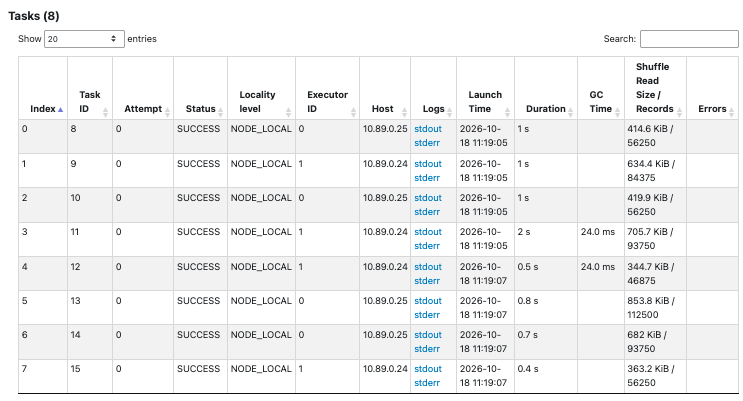Click the Search input field
Image resolution: width=743 pixels, height=401 pixels.
pos(689,39)
